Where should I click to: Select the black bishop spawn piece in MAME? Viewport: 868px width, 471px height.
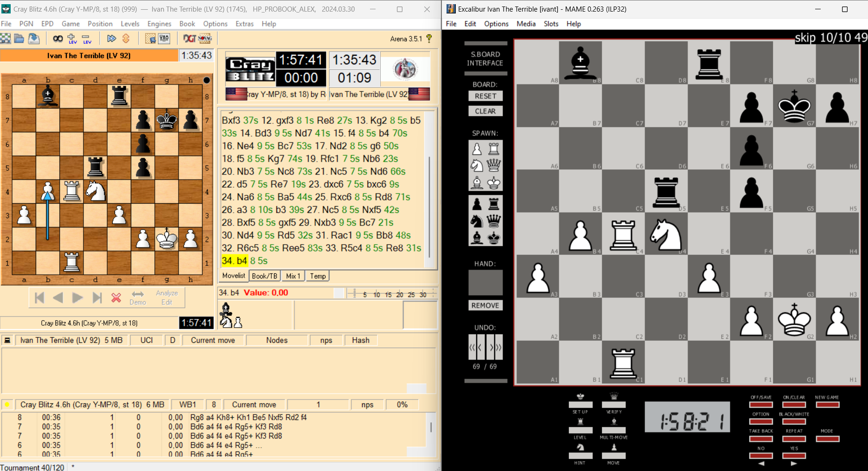[477, 238]
